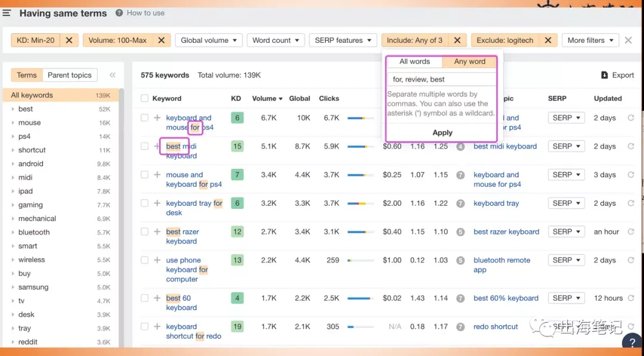Click the Apply button
644x356 pixels.
point(442,132)
